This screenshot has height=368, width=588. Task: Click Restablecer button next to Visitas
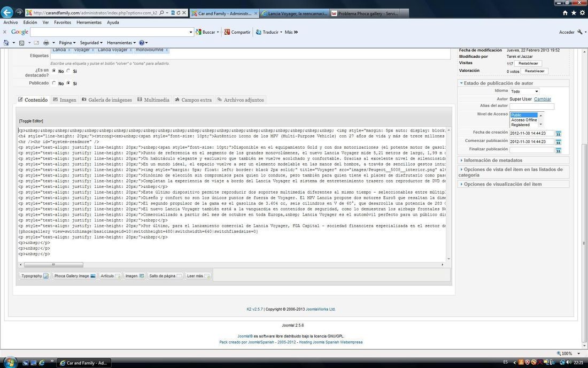(x=528, y=64)
